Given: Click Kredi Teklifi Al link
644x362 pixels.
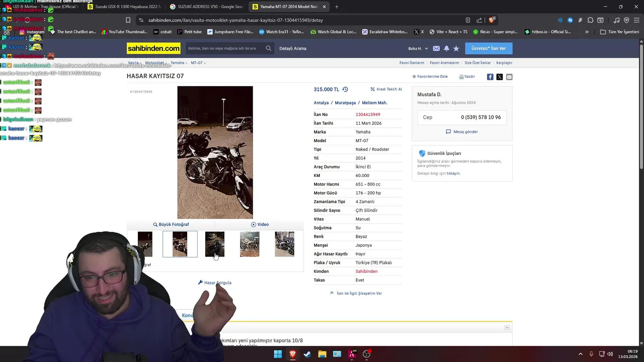Looking at the screenshot, I should (386, 89).
